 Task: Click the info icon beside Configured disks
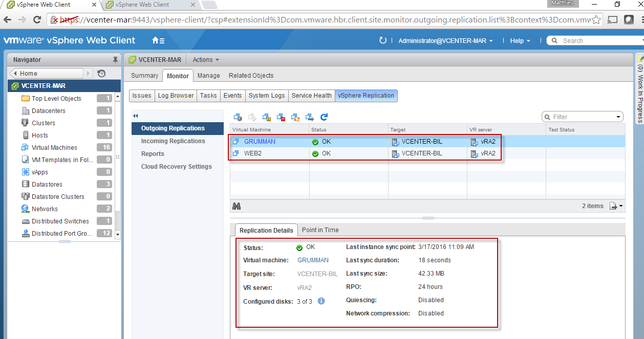pos(321,301)
